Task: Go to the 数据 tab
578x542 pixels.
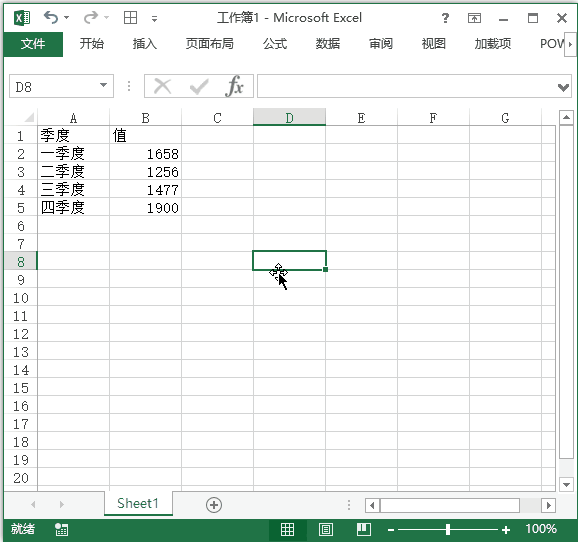Action: pyautogui.click(x=328, y=44)
